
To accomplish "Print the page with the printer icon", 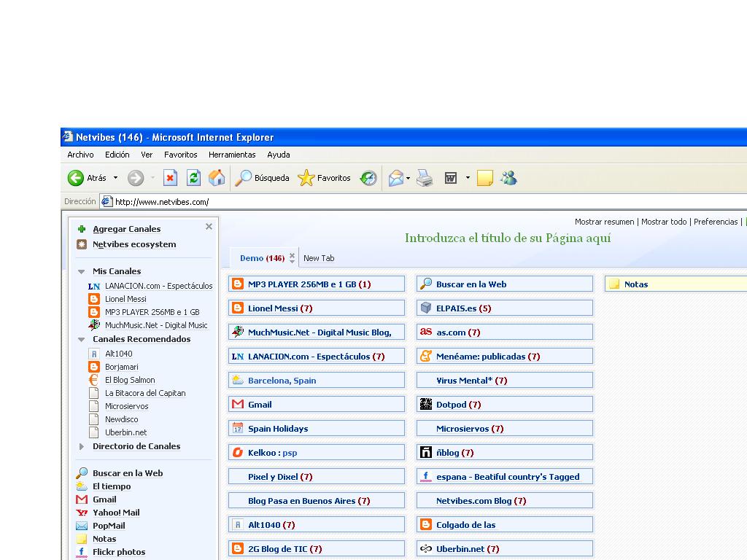I will (x=425, y=178).
